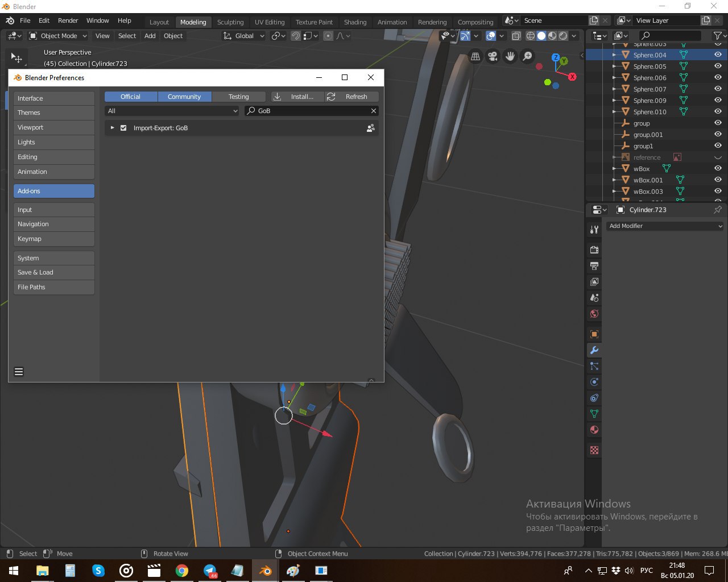
Task: Click the pan view hand icon
Action: 510,56
